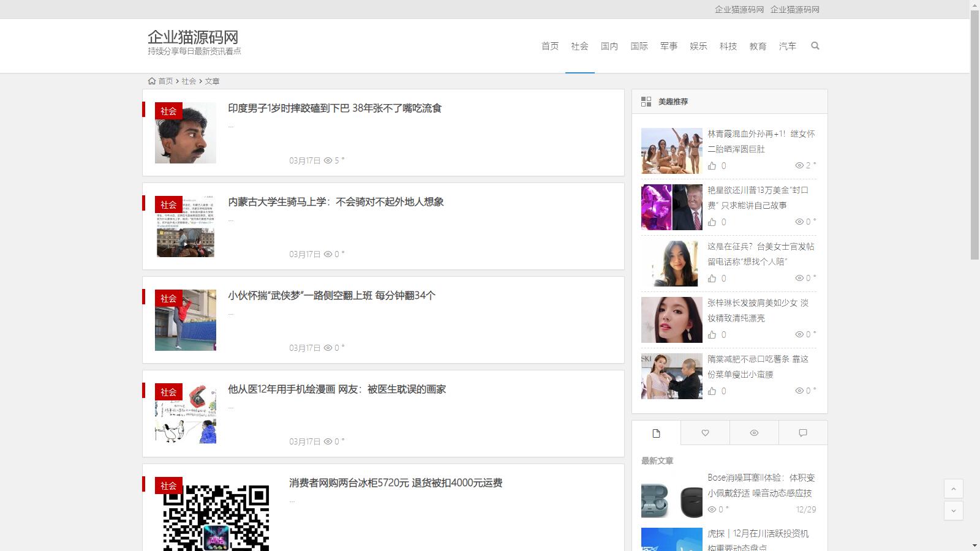This screenshot has width=980, height=551.
Task: Open the comments bubble tab icon
Action: point(803,433)
